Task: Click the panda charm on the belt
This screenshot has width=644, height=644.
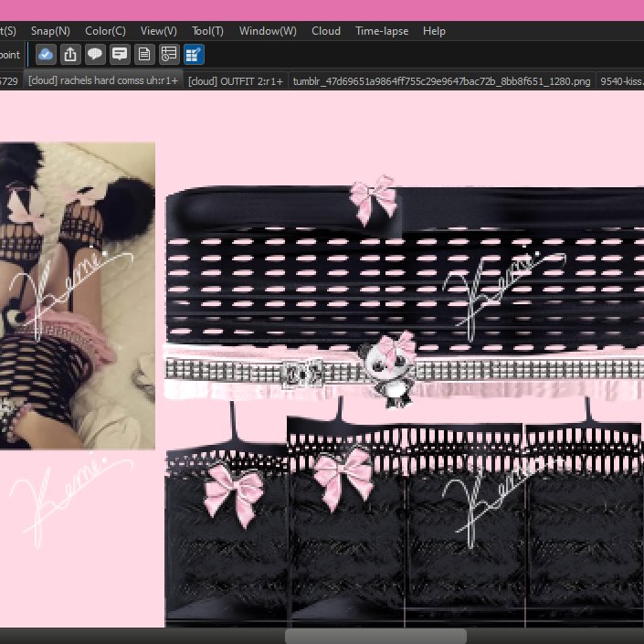Action: [x=390, y=370]
